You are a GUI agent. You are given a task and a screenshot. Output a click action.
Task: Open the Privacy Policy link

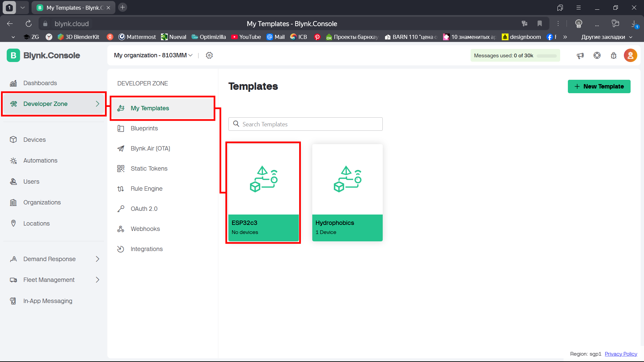coord(621,354)
